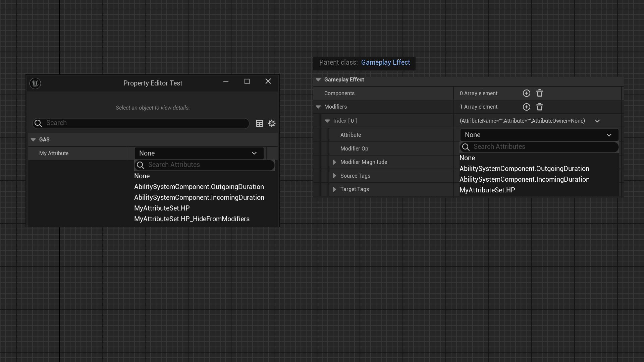
Task: Empty the Modifiers array with trash icon
Action: click(539, 107)
